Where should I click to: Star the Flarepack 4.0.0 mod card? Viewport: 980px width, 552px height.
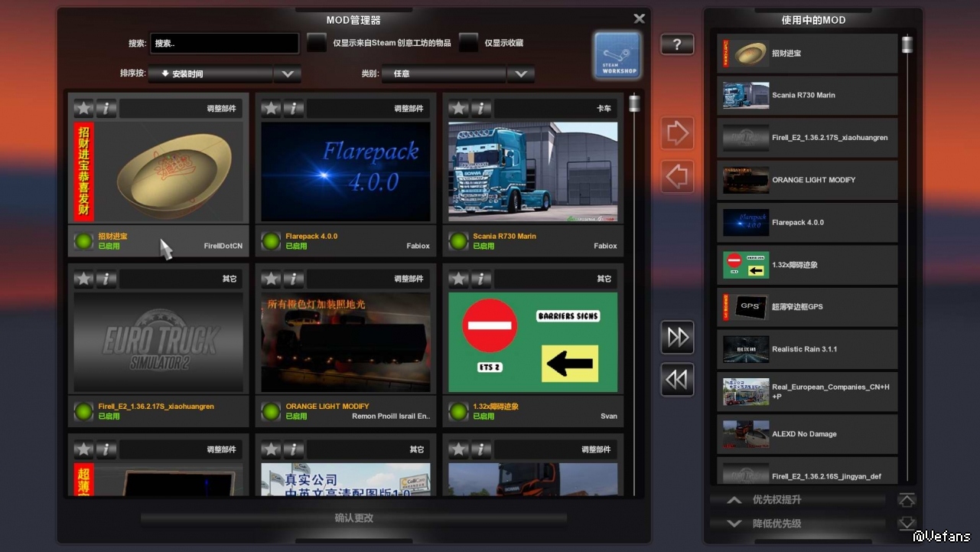click(271, 109)
